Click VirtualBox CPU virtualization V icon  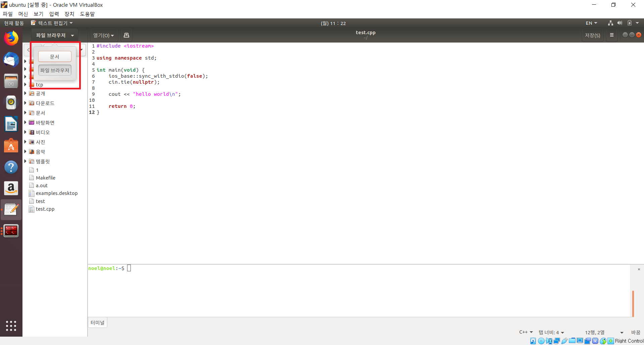tap(595, 341)
